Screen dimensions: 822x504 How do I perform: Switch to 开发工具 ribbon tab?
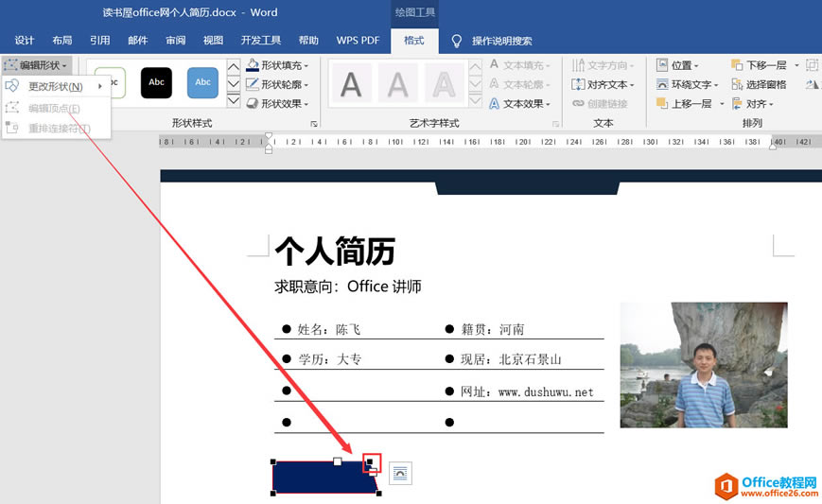pos(260,41)
